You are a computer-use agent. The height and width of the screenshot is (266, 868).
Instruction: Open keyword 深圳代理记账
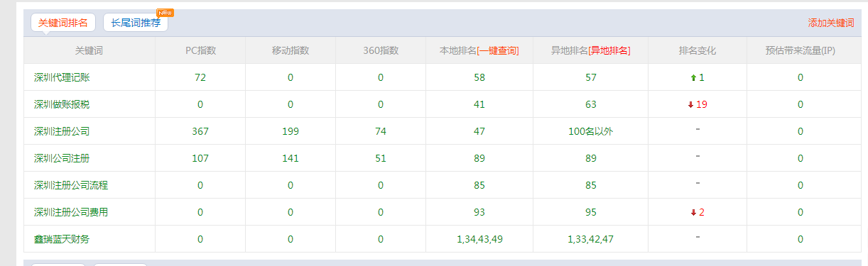coord(62,77)
